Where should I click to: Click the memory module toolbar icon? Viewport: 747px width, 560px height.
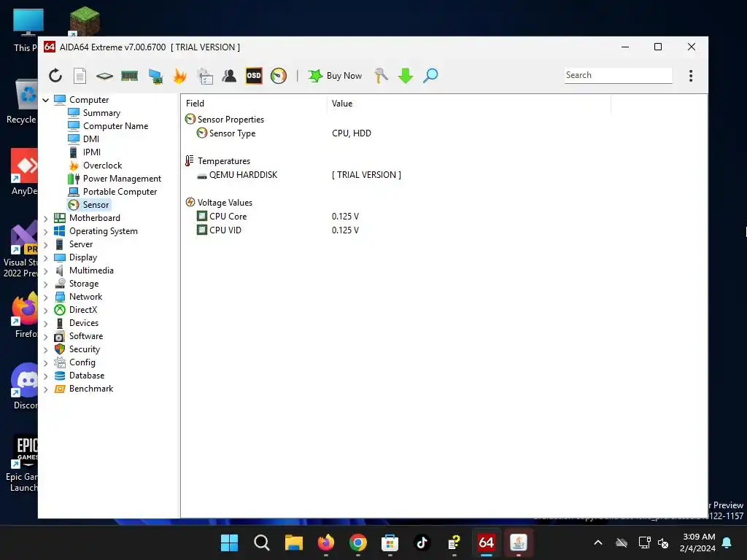129,76
